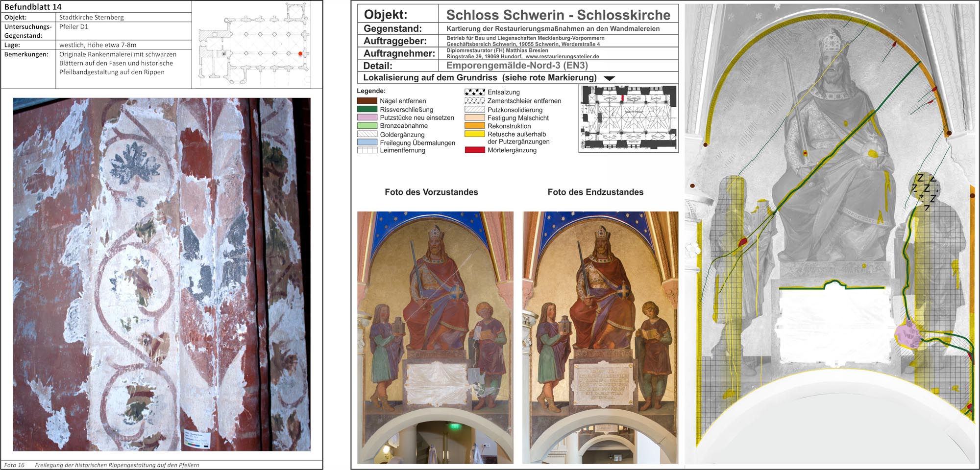Viewport: 980px width, 470px height.
Task: Click the hatched 'Putzkonsolidierung' legend box
Action: [x=475, y=110]
